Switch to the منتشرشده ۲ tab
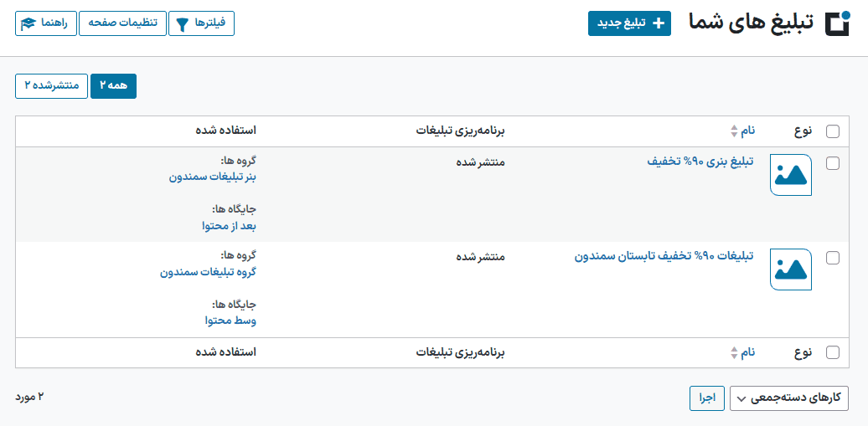This screenshot has width=868, height=426. tap(51, 86)
